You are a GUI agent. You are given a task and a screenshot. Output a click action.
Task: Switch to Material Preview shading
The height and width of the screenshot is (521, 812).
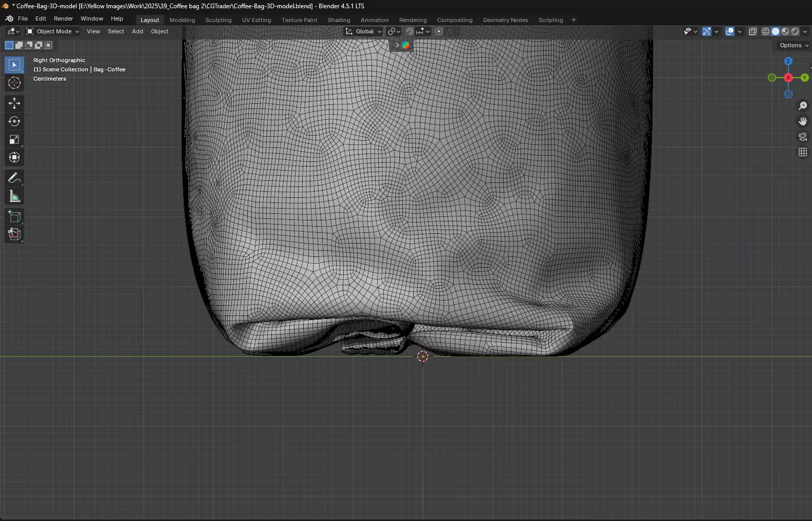(x=785, y=31)
